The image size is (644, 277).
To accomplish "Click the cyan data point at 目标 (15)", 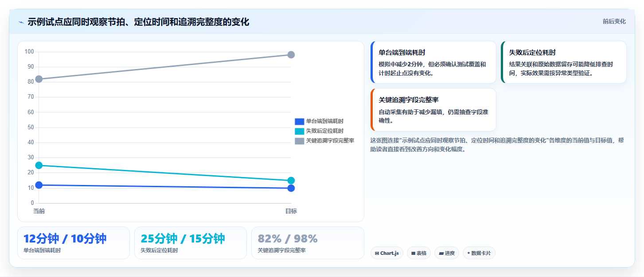I will pyautogui.click(x=291, y=181).
